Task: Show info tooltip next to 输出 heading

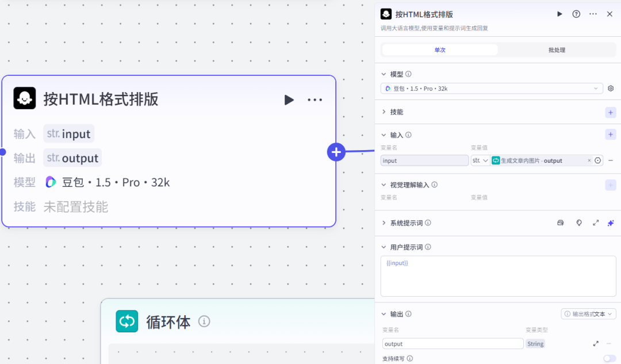Action: click(x=408, y=314)
